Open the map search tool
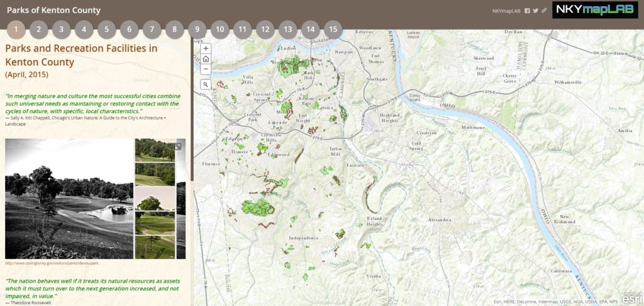This screenshot has height=306, width=644. click(206, 84)
